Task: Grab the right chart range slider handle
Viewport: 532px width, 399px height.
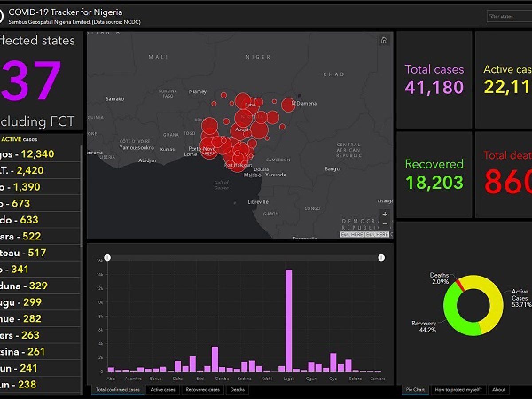Action: pyautogui.click(x=381, y=258)
